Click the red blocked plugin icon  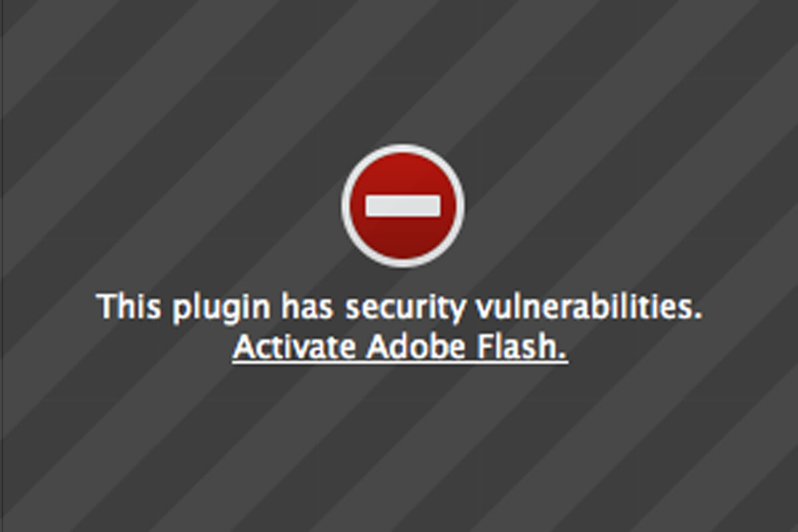click(x=402, y=205)
